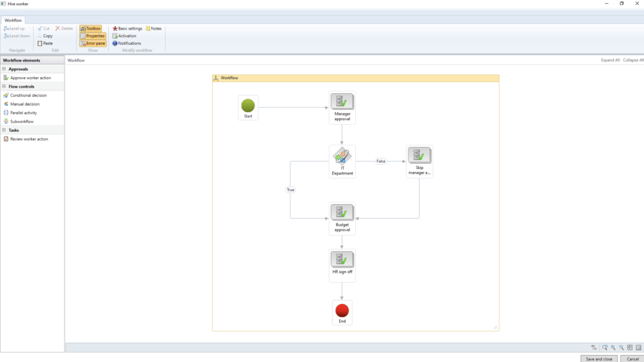Click the Hire worker window title icon
This screenshot has height=362, width=644.
point(3,4)
